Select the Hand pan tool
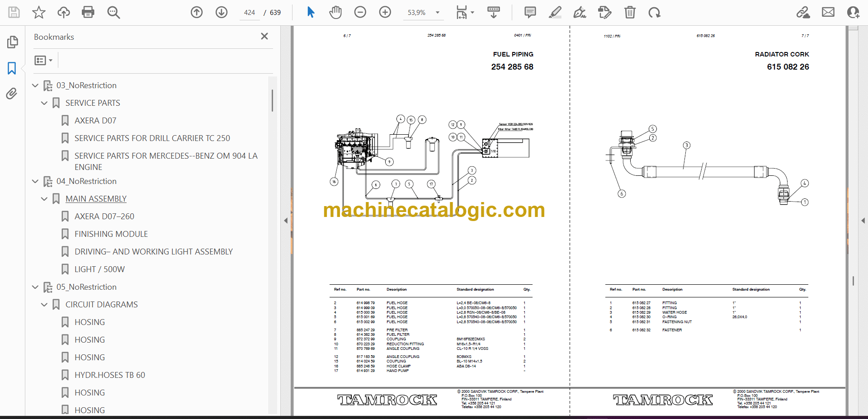The width and height of the screenshot is (868, 419). [335, 12]
